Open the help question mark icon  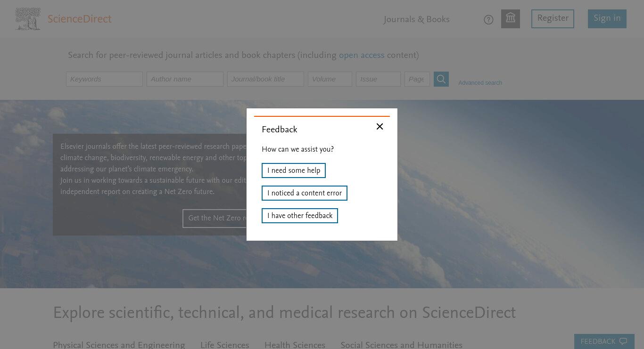pyautogui.click(x=488, y=20)
